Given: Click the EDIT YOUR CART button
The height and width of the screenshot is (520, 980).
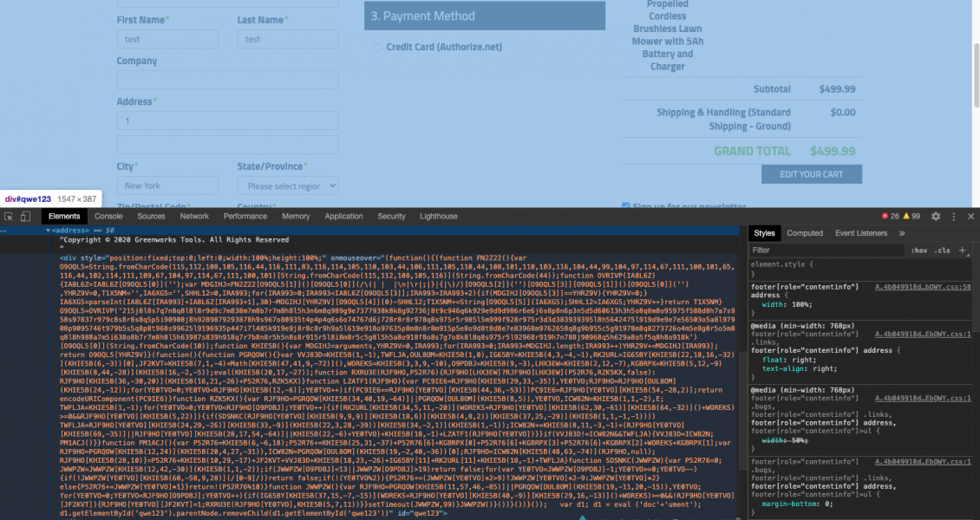Looking at the screenshot, I should (x=811, y=174).
